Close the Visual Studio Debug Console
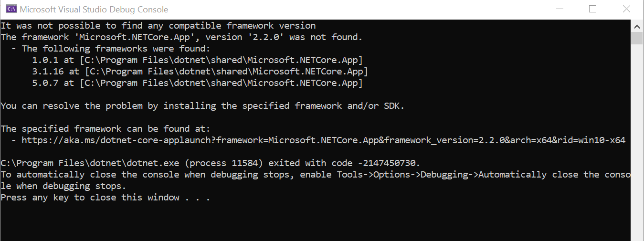 pyautogui.click(x=626, y=9)
